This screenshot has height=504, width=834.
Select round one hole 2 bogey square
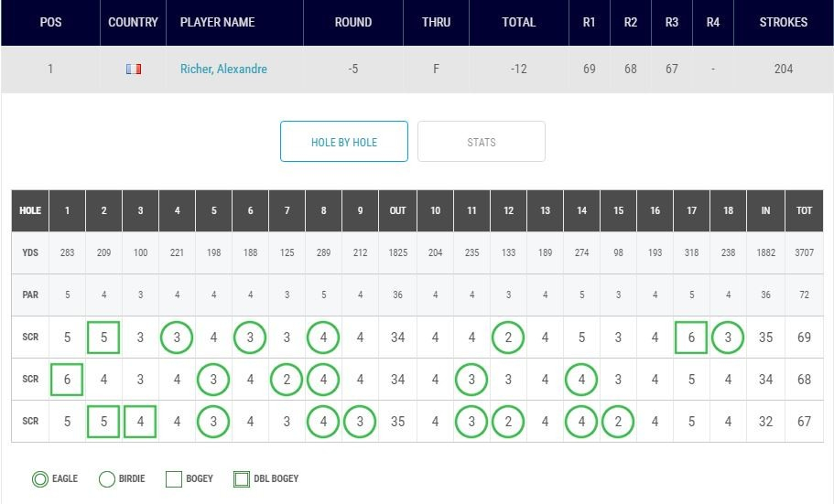[x=103, y=337]
